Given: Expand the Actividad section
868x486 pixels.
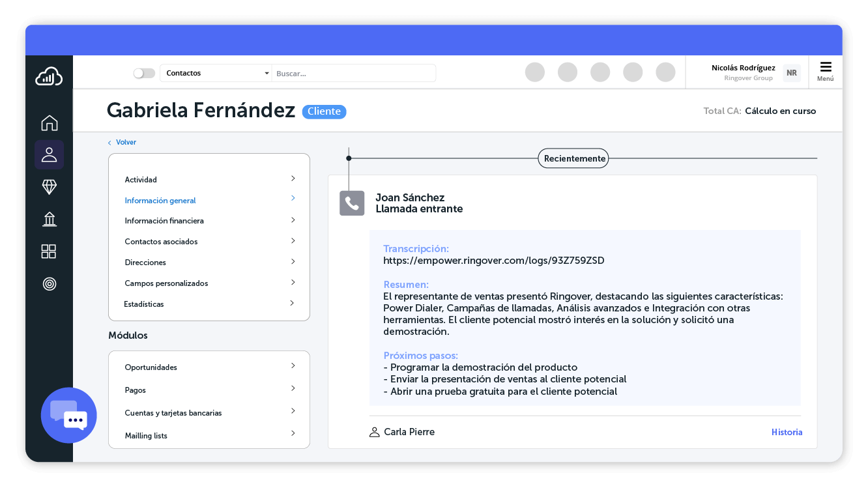Looking at the screenshot, I should tap(209, 179).
